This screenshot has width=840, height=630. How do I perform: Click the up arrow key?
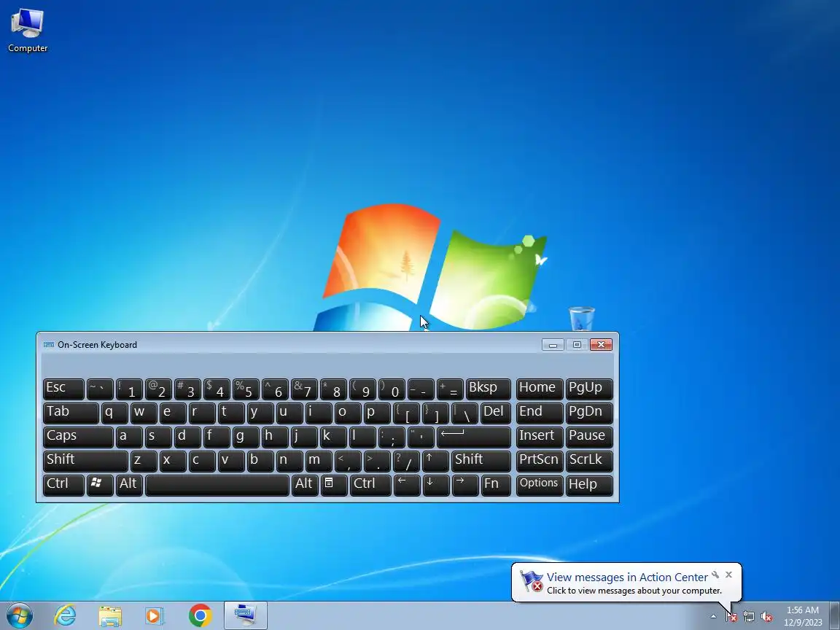coord(435,461)
